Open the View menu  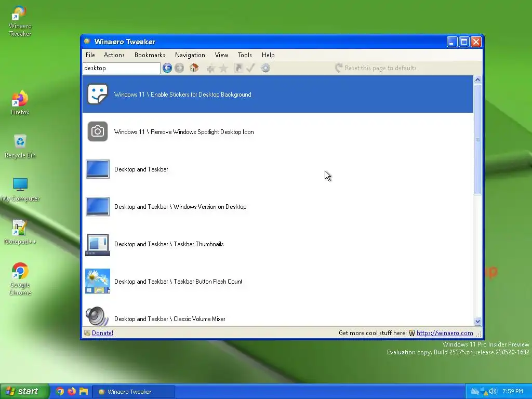click(x=221, y=55)
